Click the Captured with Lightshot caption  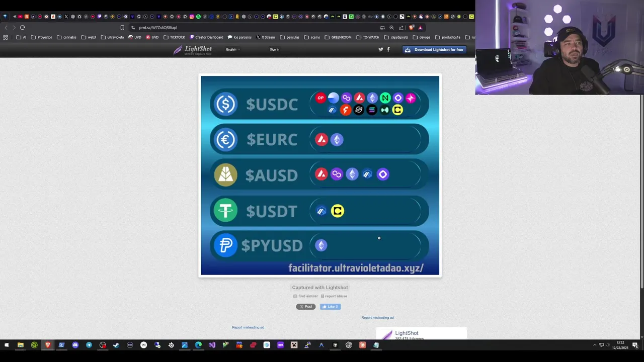click(320, 288)
